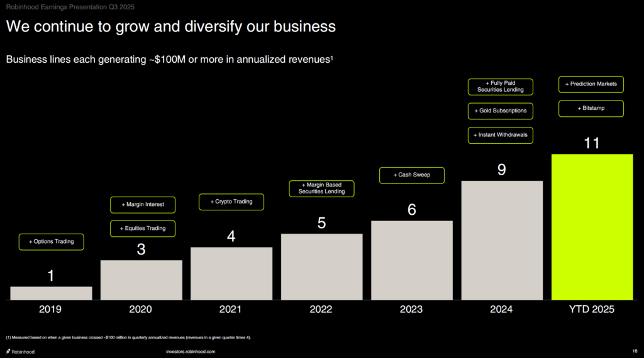
Task: Select the '+ Bitstamp' label box
Action: click(x=591, y=109)
